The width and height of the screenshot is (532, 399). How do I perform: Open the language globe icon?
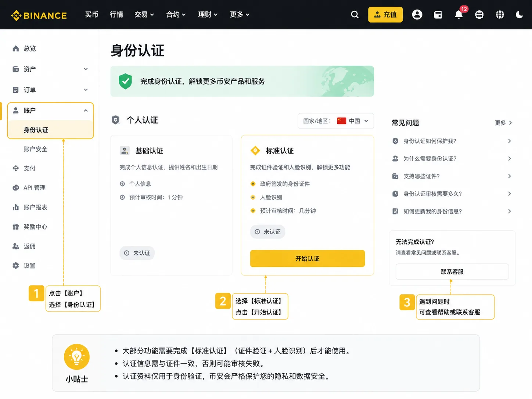[500, 15]
